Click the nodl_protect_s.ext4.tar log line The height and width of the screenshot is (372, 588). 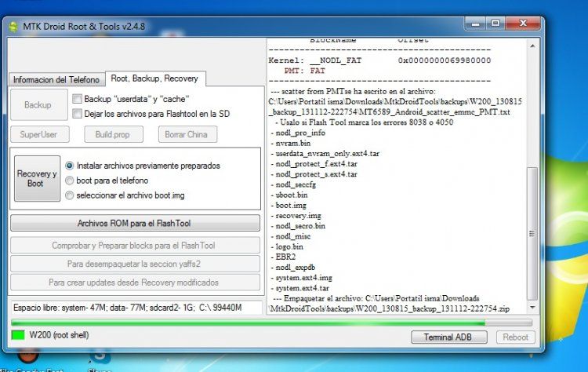point(314,174)
